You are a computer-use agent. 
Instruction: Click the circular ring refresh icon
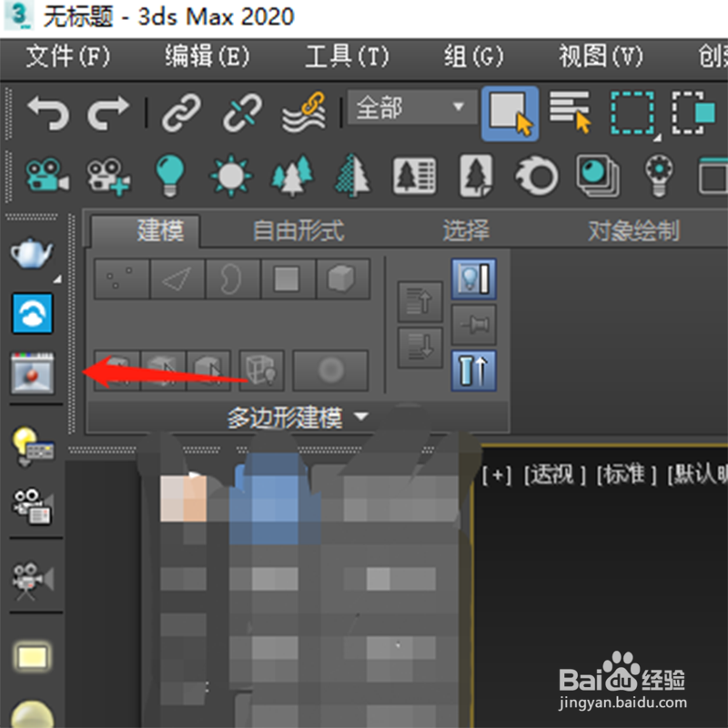click(x=537, y=176)
